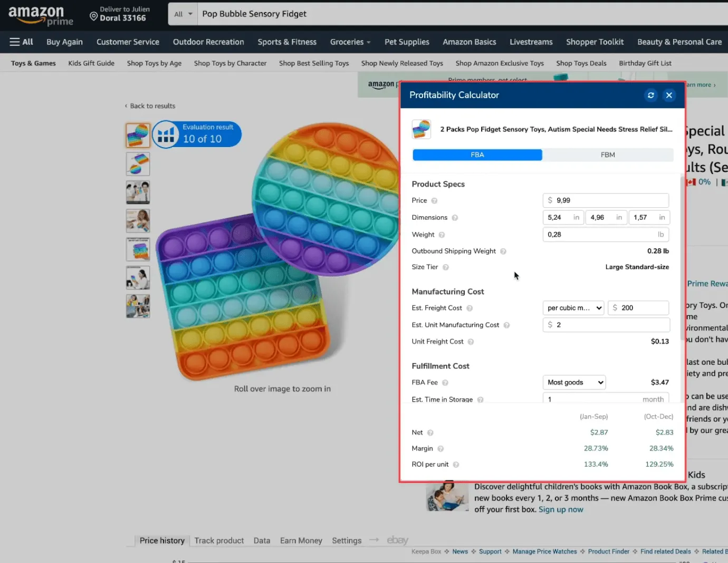Switch to the FBA tab
The height and width of the screenshot is (563, 728).
(477, 155)
